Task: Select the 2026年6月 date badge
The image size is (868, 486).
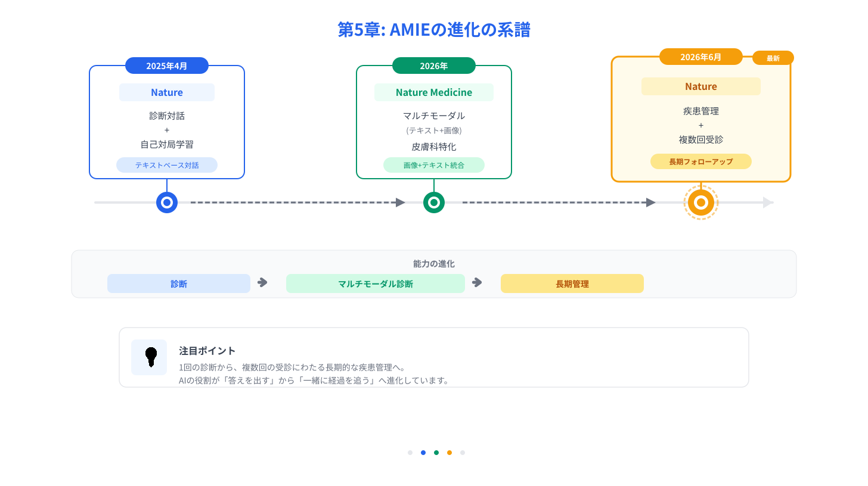Action: click(701, 57)
